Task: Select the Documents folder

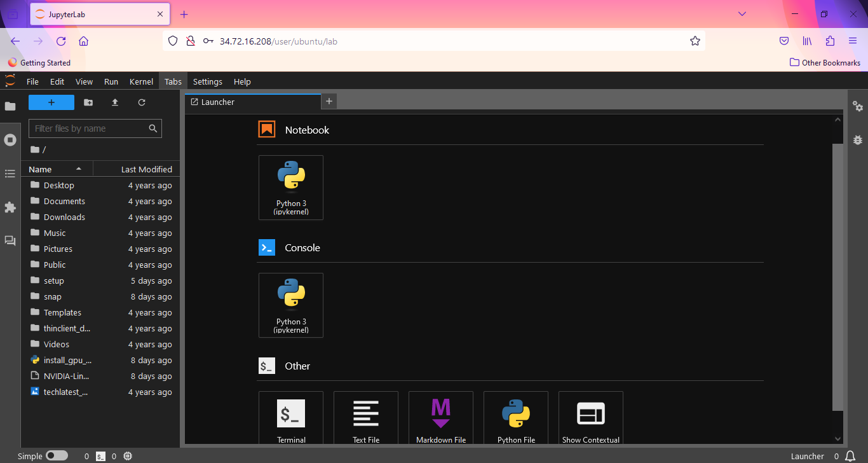Action: (x=100, y=201)
